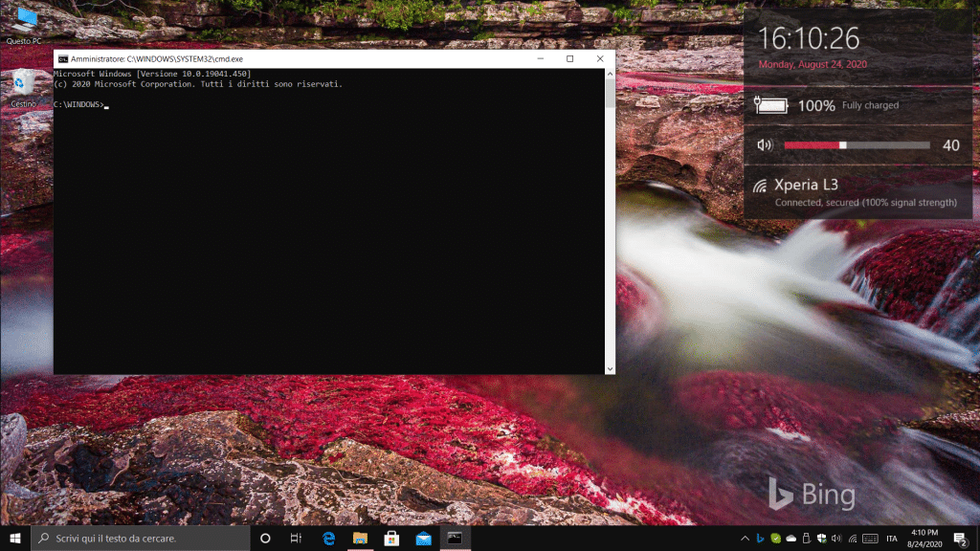Open Cortana from the taskbar

click(266, 539)
